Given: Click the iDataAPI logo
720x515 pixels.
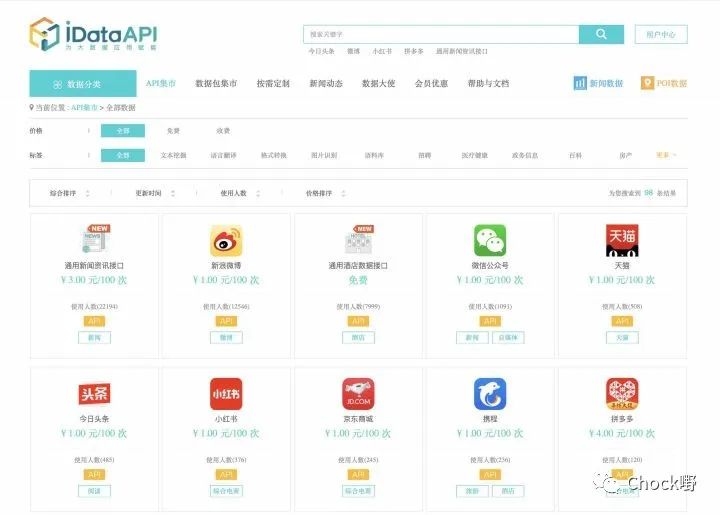Looking at the screenshot, I should click(x=93, y=34).
